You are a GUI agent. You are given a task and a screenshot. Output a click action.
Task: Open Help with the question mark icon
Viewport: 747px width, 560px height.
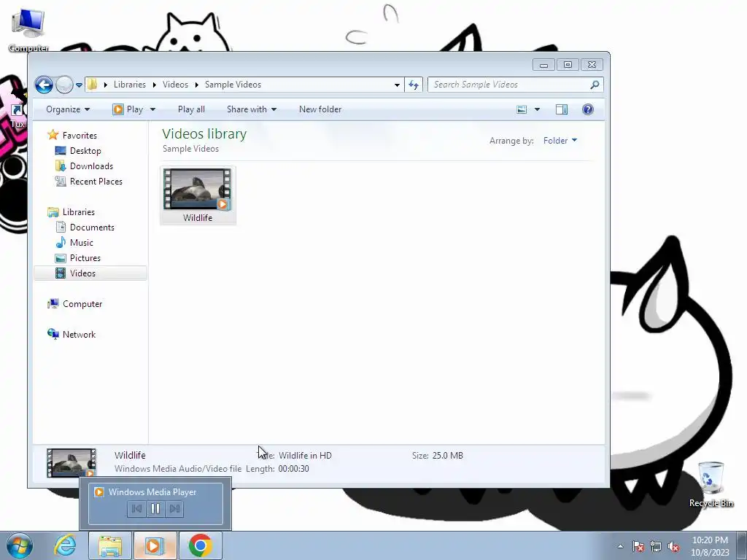click(x=588, y=109)
